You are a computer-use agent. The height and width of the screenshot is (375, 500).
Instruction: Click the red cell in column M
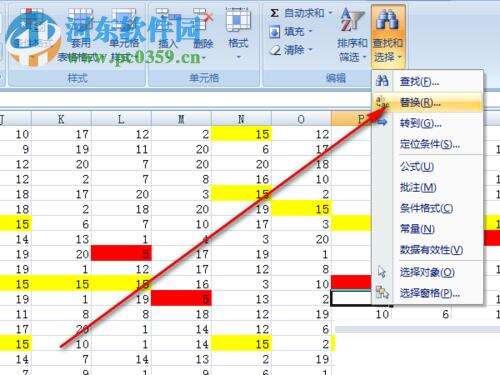(181, 299)
